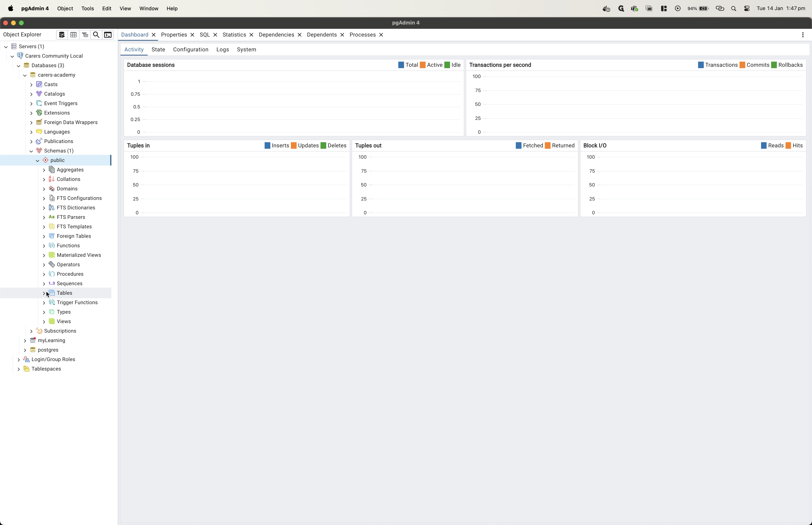
Task: Open the Configuration dashboard tab
Action: [x=191, y=49]
